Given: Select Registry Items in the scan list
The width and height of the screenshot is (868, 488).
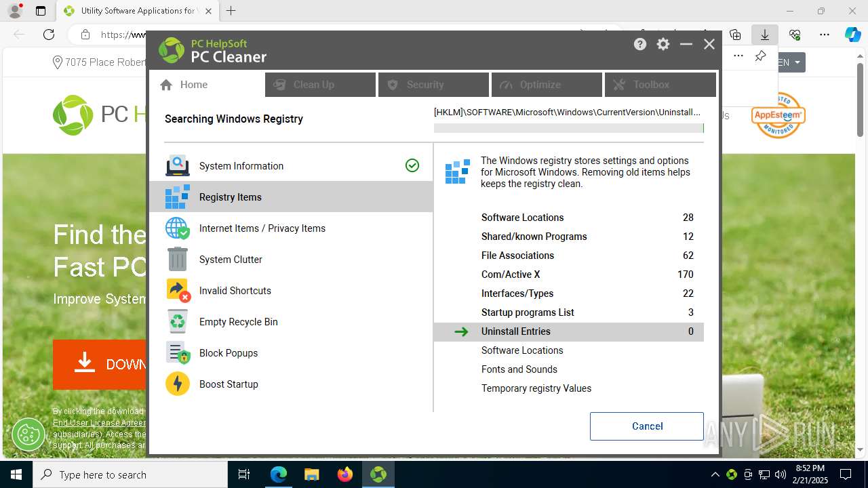Looking at the screenshot, I should coord(291,197).
